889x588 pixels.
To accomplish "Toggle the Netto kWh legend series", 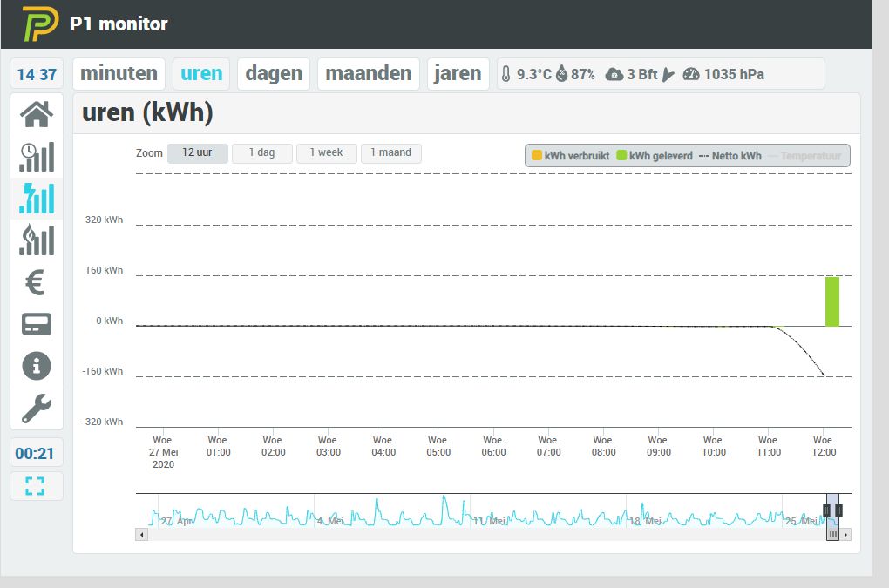I will 730,156.
